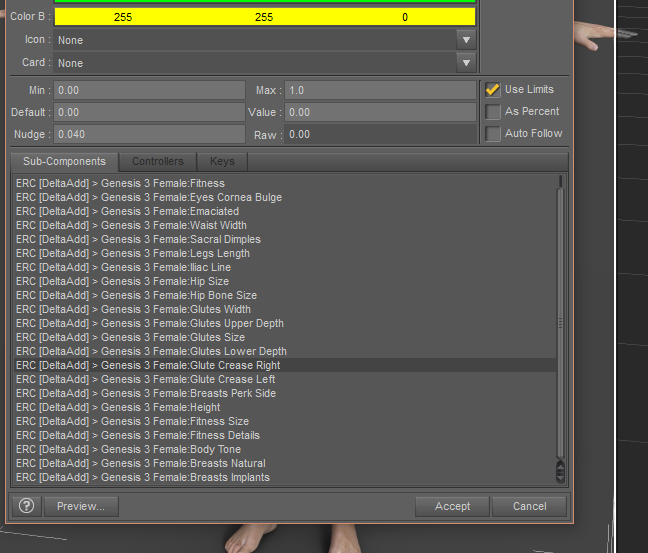Switch to the Sub-Components tab
Image resolution: width=648 pixels, height=553 pixels.
[64, 162]
